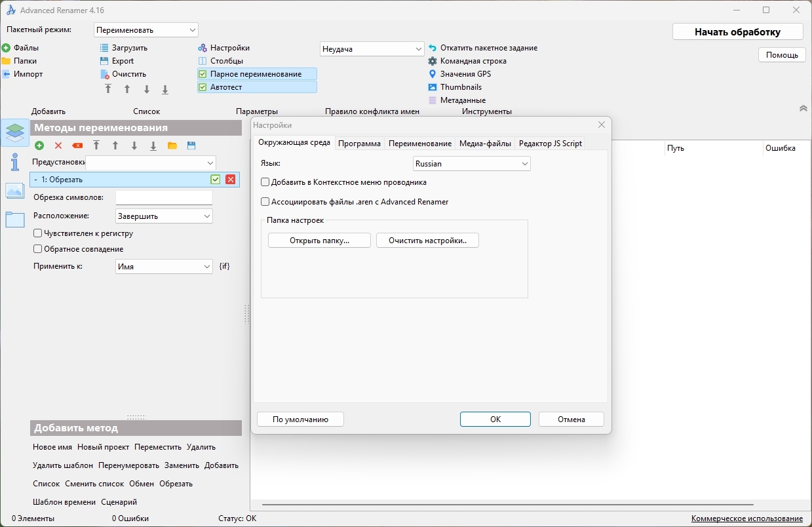Collapse the toolbar with double chevron
The width and height of the screenshot is (812, 527).
(803, 108)
